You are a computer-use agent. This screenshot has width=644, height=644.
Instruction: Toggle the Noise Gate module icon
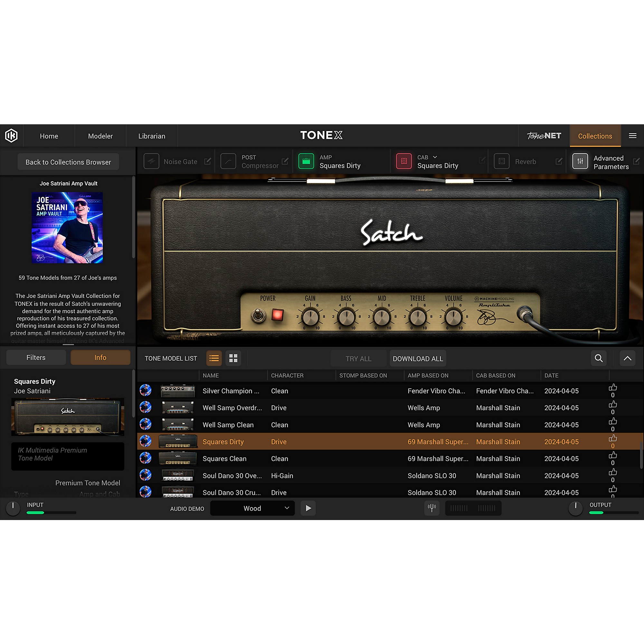(151, 161)
